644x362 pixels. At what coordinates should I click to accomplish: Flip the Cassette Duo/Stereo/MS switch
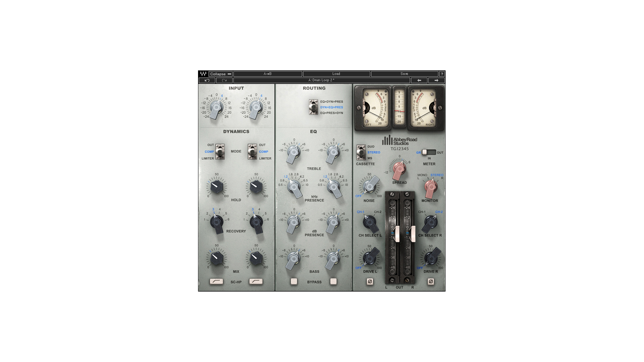click(x=361, y=152)
